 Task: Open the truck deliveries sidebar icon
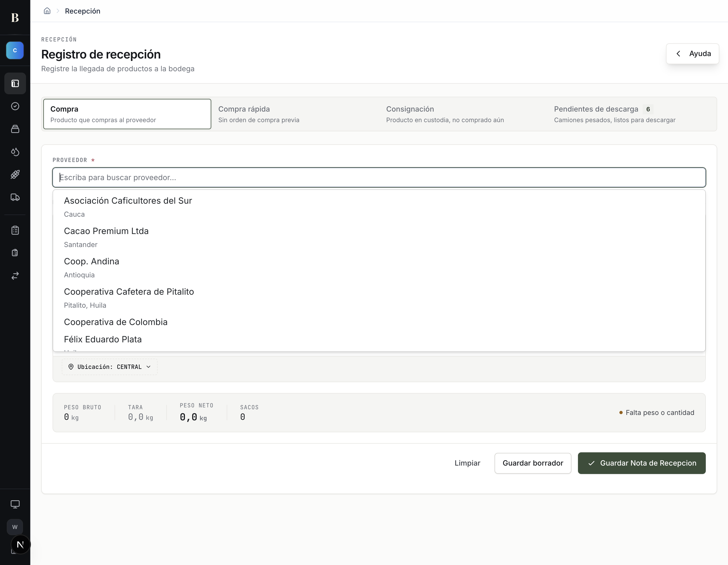(15, 197)
